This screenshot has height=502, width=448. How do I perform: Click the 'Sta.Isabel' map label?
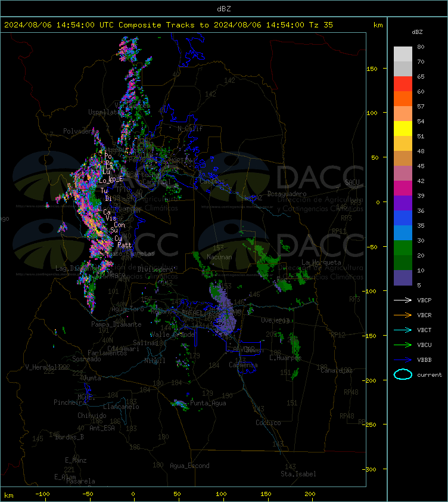point(298,474)
